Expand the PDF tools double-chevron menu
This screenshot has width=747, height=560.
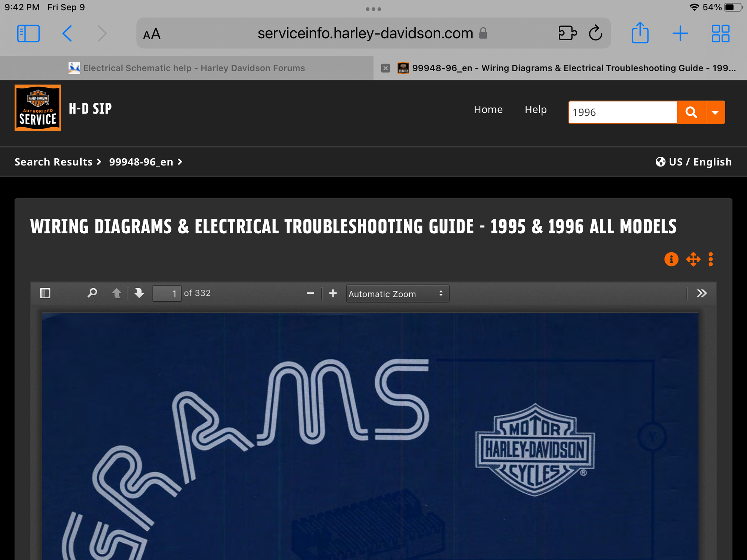pos(701,293)
